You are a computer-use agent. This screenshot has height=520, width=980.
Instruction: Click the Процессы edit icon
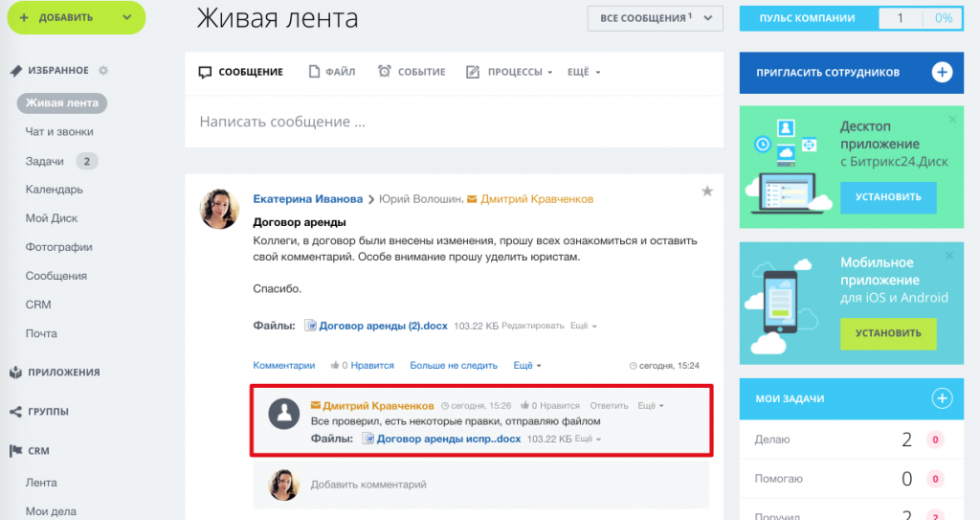click(x=473, y=73)
